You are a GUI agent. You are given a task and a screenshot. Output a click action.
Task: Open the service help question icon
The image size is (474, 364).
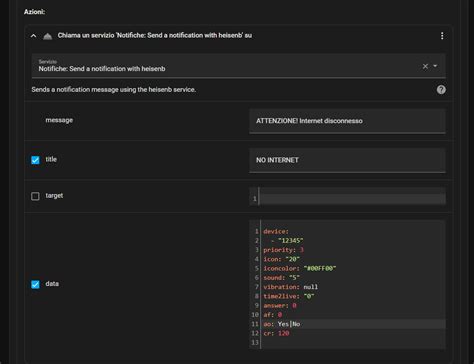pos(441,89)
